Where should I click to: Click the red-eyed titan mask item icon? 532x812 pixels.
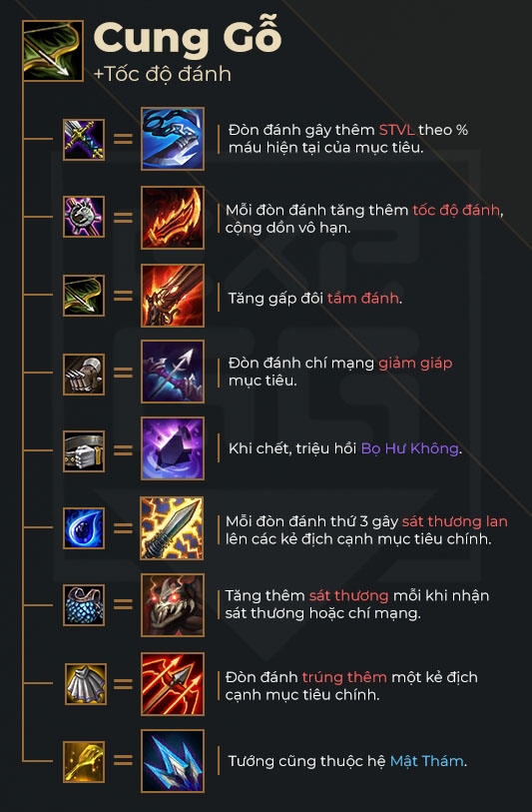tap(173, 605)
